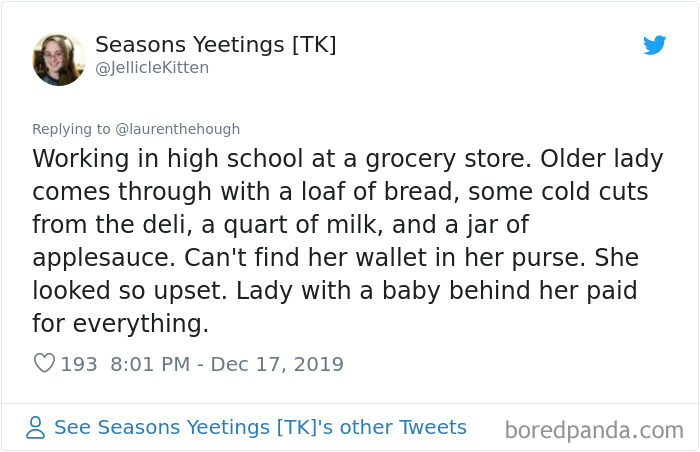
Task: Click the Twitter bird logo
Action: [x=654, y=45]
